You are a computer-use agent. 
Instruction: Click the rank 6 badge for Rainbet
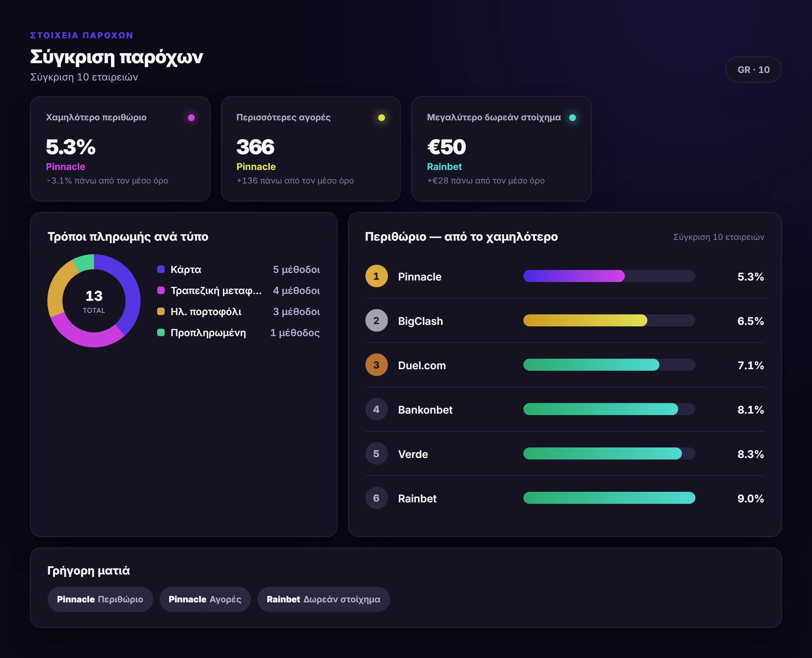(376, 498)
